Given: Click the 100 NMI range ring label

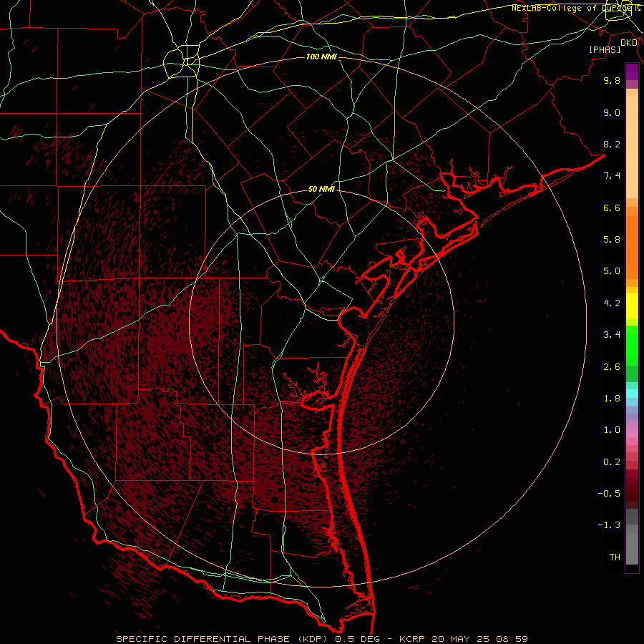Looking at the screenshot, I should click(x=321, y=57).
